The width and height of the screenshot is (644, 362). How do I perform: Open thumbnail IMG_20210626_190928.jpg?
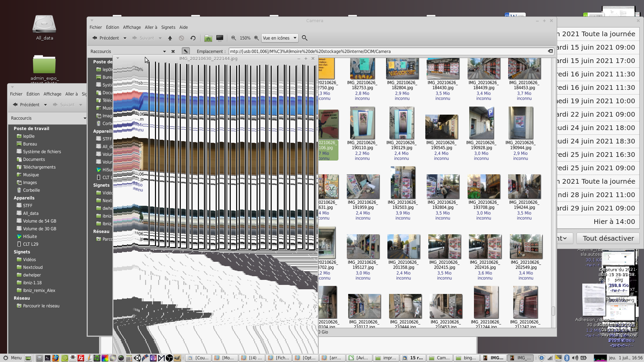tap(481, 123)
